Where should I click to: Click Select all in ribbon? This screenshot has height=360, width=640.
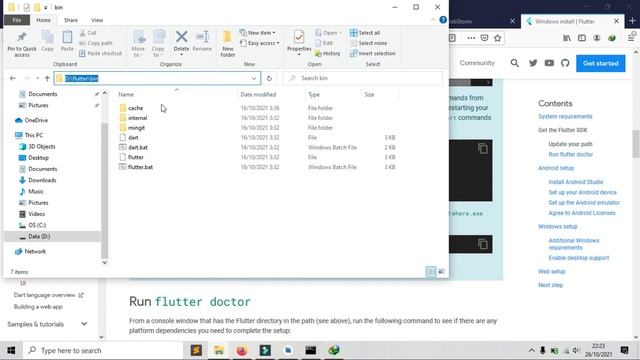(x=365, y=33)
